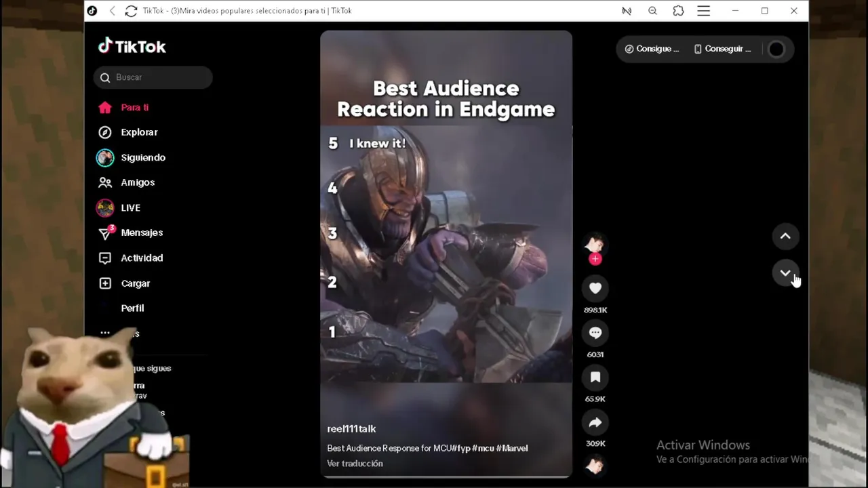Open the extensions puzzle icon
The image size is (868, 488).
(678, 11)
